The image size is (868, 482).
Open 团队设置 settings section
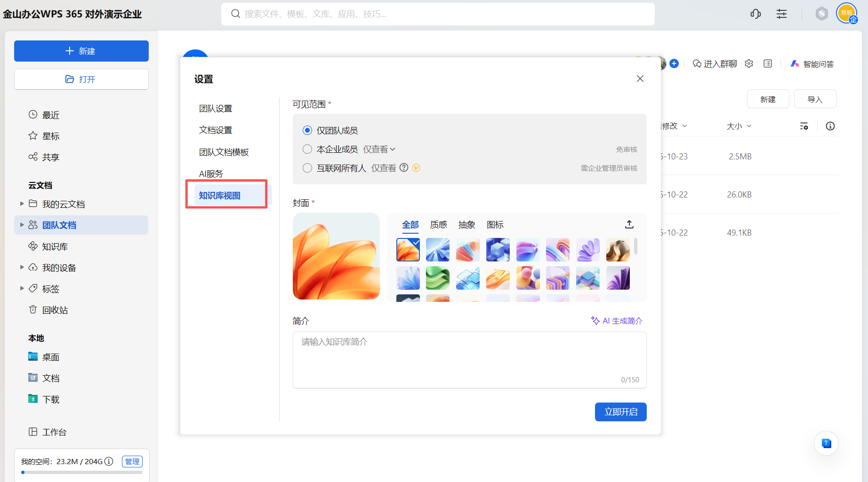pyautogui.click(x=216, y=109)
